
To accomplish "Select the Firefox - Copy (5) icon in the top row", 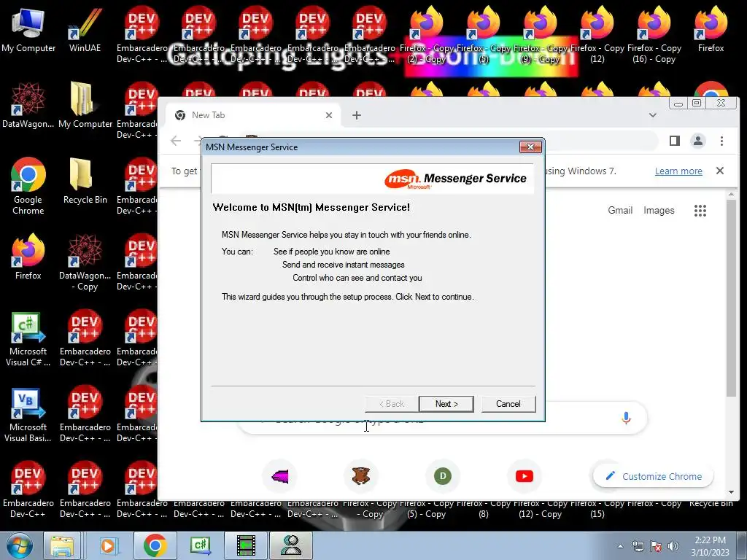I will point(484,34).
